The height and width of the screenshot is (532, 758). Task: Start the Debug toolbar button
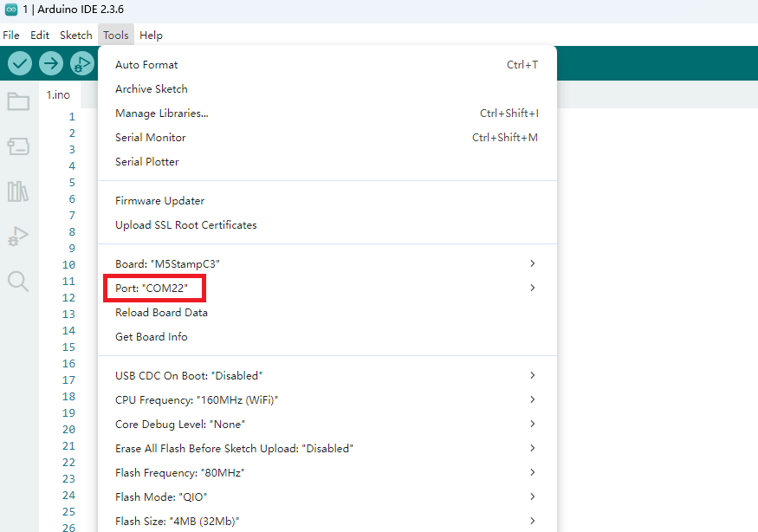pyautogui.click(x=82, y=63)
